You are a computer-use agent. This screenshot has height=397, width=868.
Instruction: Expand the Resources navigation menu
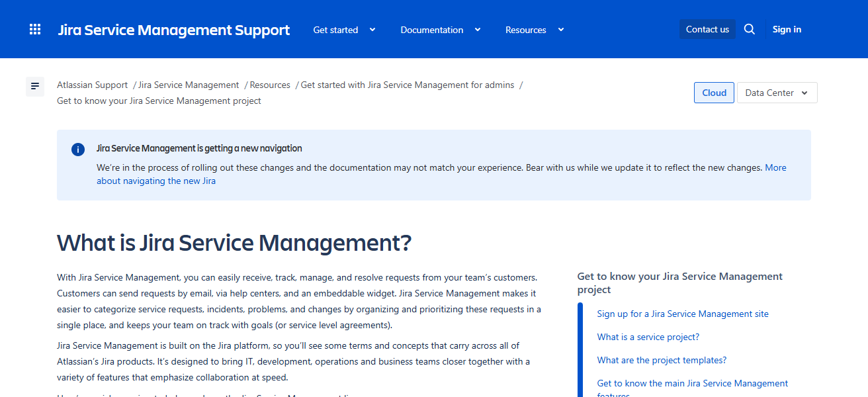click(x=534, y=30)
